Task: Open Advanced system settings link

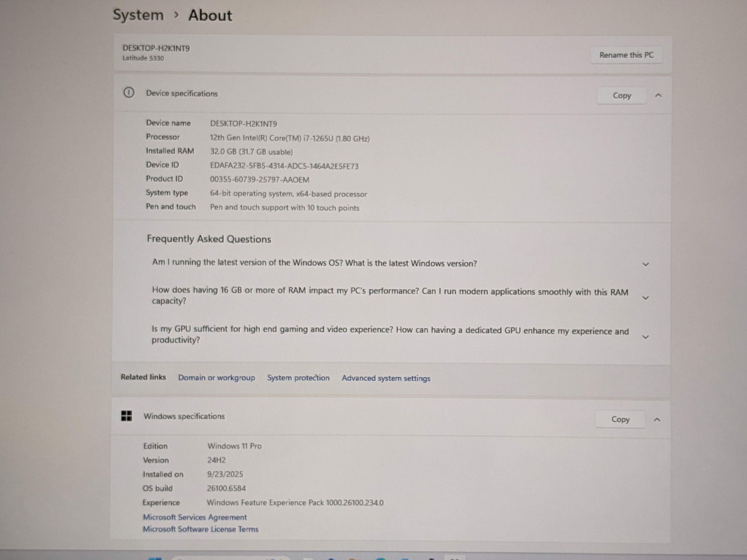Action: [x=386, y=378]
